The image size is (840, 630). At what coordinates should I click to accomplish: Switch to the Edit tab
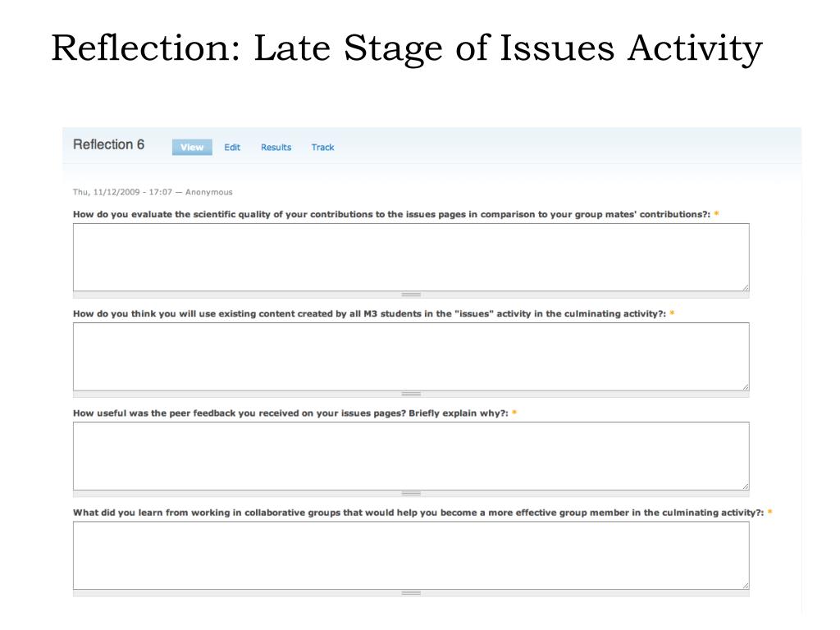232,148
